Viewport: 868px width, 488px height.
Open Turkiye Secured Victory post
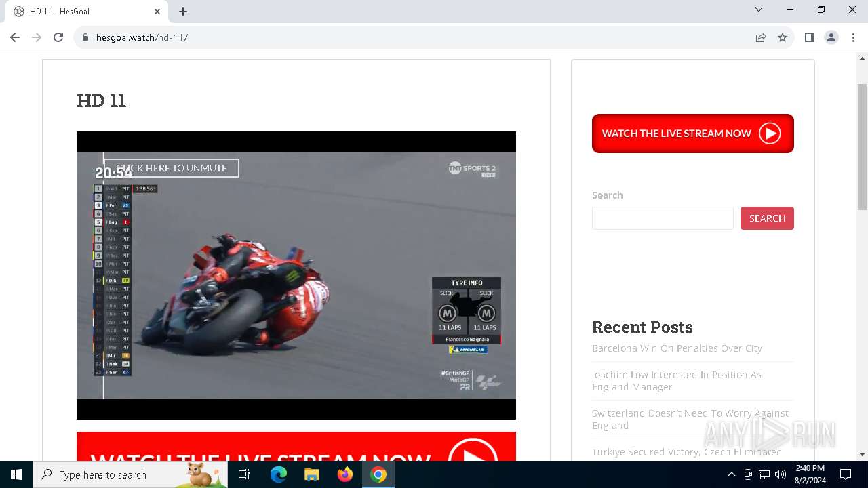[687, 452]
